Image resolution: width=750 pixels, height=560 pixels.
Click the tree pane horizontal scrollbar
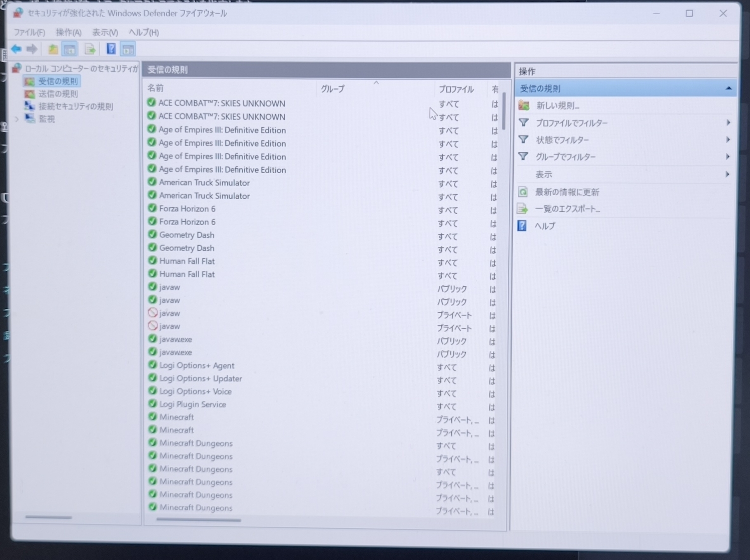(x=48, y=517)
